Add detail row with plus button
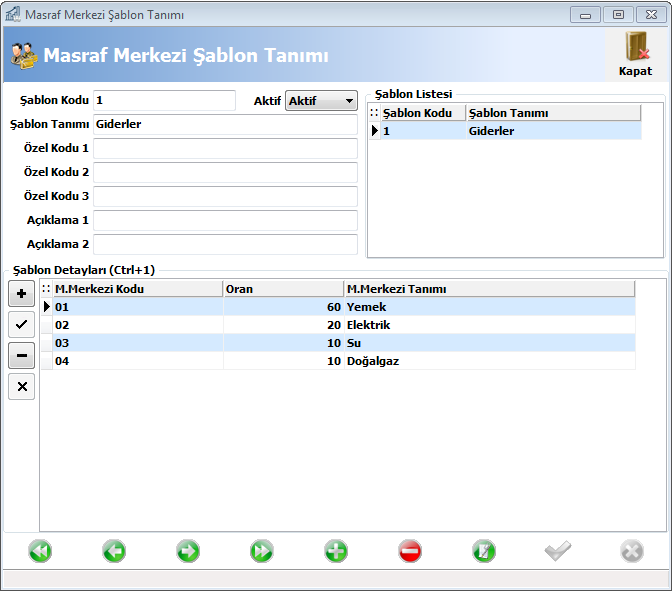The height and width of the screenshot is (591, 672). point(21,294)
